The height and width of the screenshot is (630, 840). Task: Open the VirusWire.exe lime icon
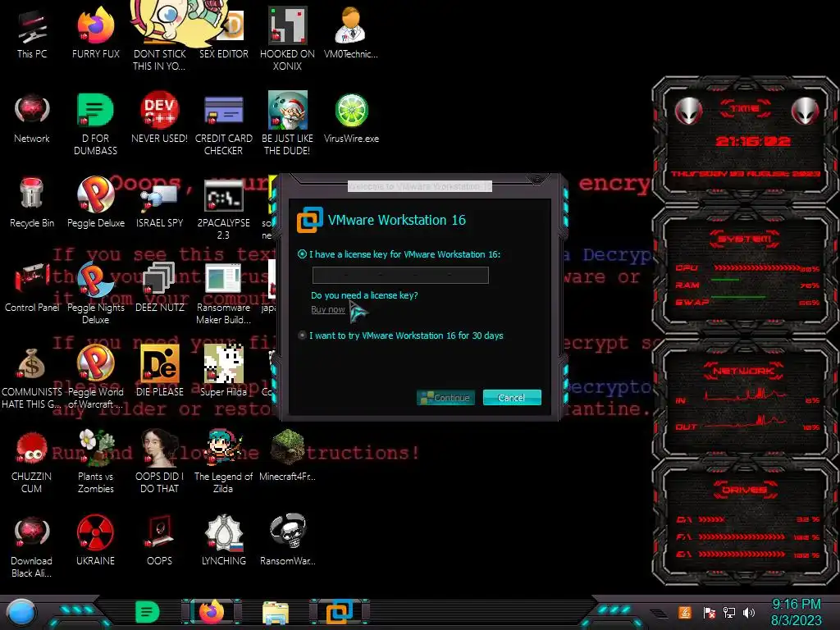tap(351, 118)
